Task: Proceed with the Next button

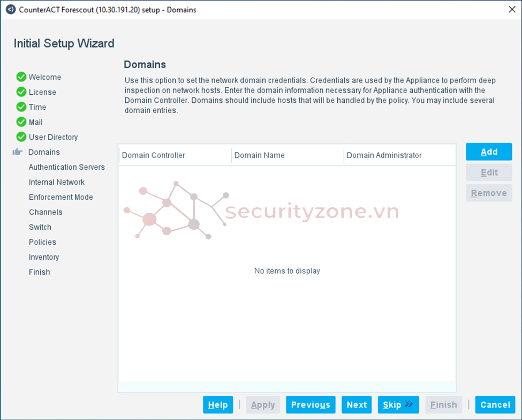Action: pyautogui.click(x=357, y=404)
